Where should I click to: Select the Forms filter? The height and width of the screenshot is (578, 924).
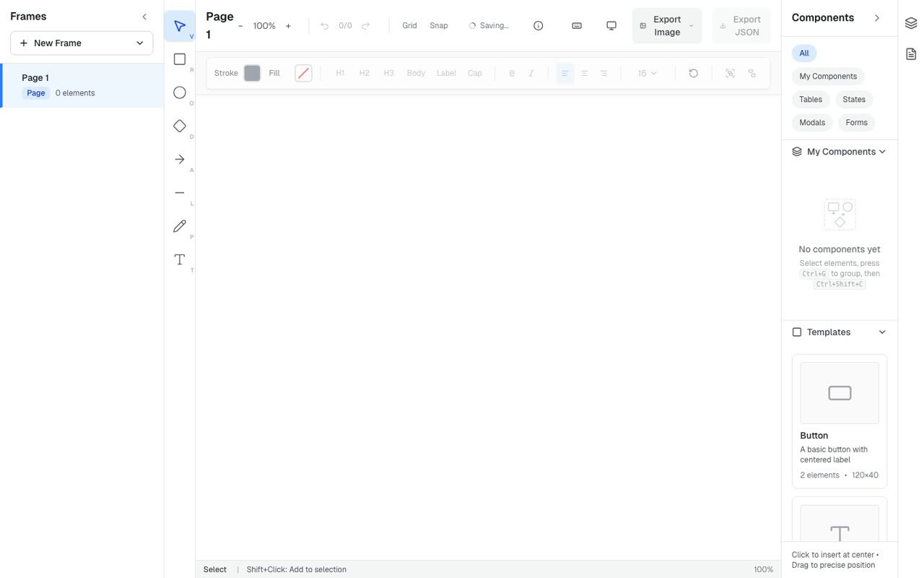[857, 123]
